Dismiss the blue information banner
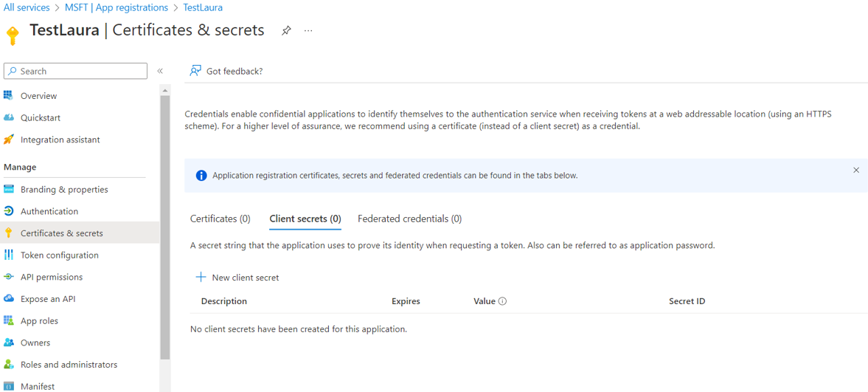 point(856,171)
